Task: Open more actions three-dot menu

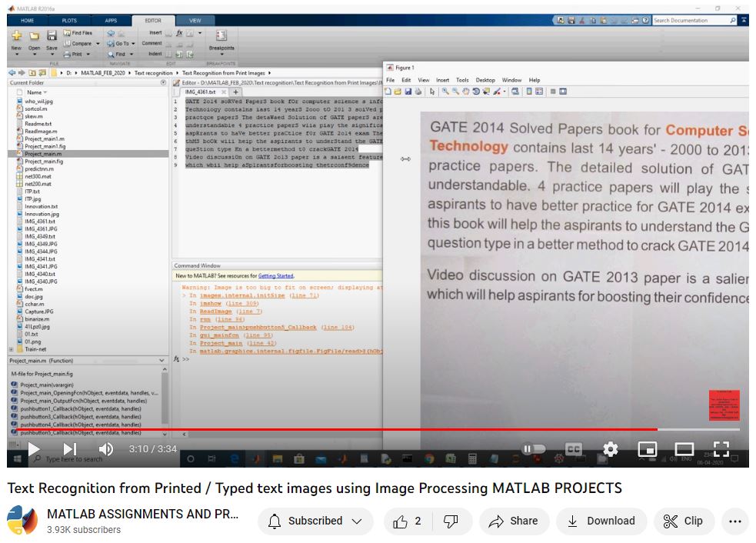Action: tap(734, 521)
